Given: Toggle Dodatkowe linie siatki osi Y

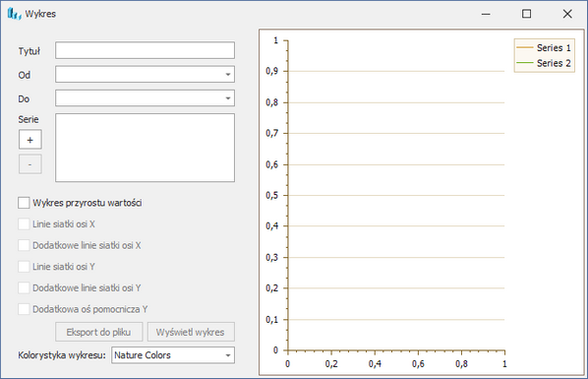Looking at the screenshot, I should [24, 288].
